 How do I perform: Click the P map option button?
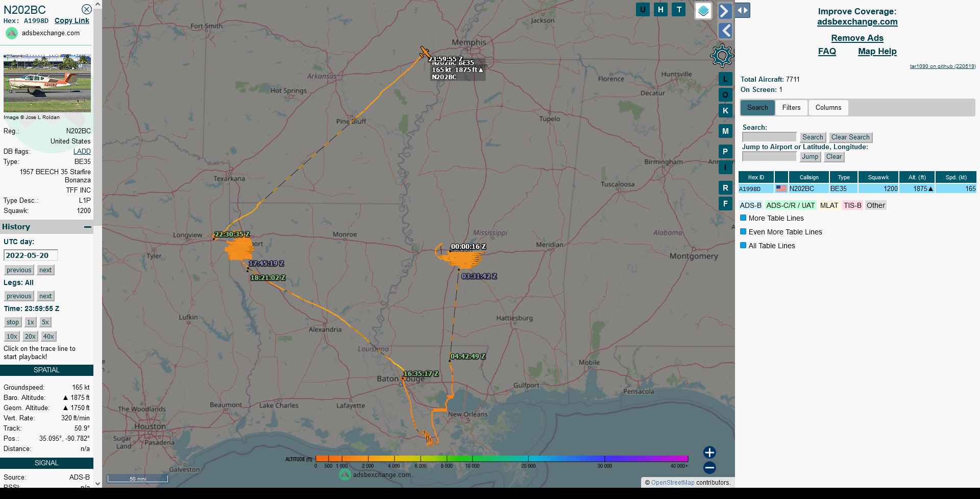[x=725, y=152]
